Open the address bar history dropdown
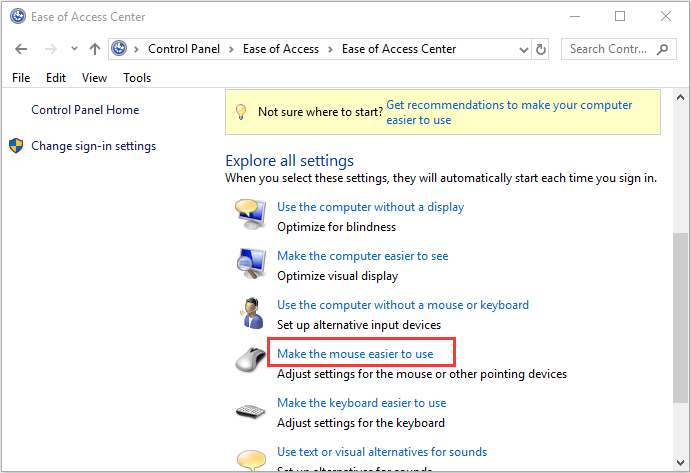The image size is (691, 473). (x=521, y=49)
